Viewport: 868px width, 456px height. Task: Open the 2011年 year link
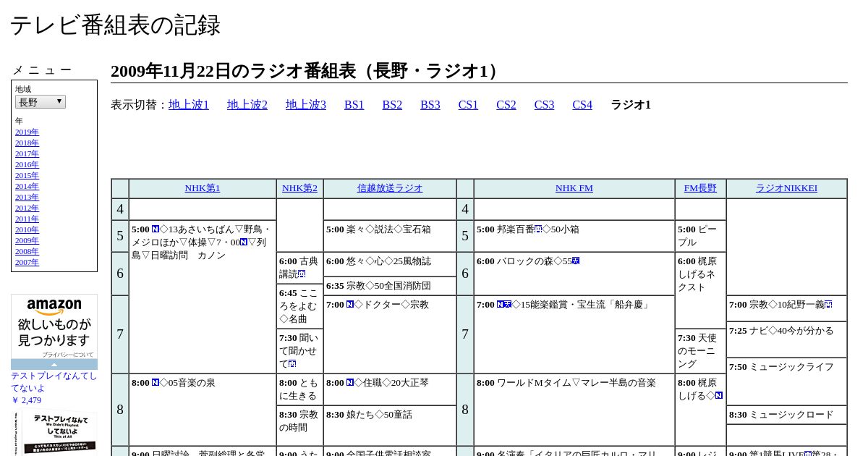click(x=27, y=219)
